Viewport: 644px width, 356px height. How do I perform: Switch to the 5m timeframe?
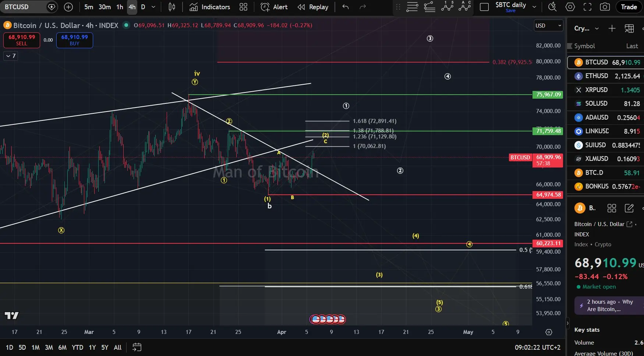coord(89,7)
